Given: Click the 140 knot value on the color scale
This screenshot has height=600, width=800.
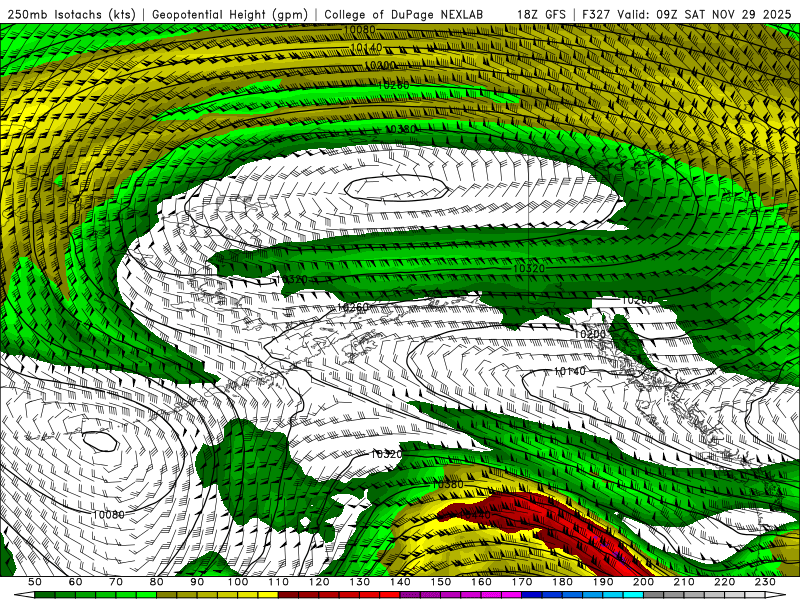Looking at the screenshot, I should pos(400,582).
